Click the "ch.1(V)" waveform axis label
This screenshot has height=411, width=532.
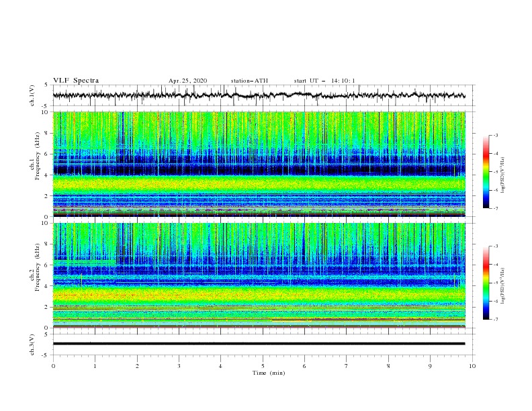[x=32, y=95]
